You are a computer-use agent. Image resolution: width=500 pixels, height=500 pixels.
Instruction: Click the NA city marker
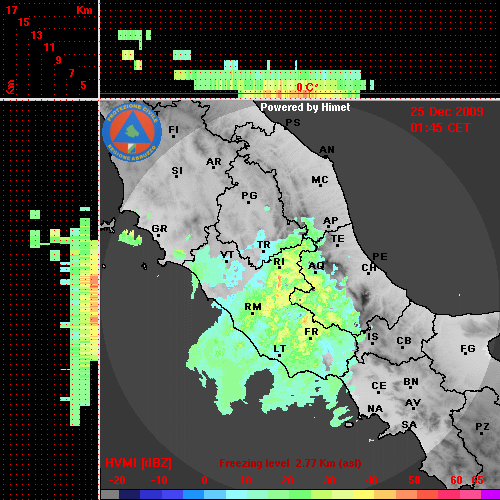pos(375,409)
